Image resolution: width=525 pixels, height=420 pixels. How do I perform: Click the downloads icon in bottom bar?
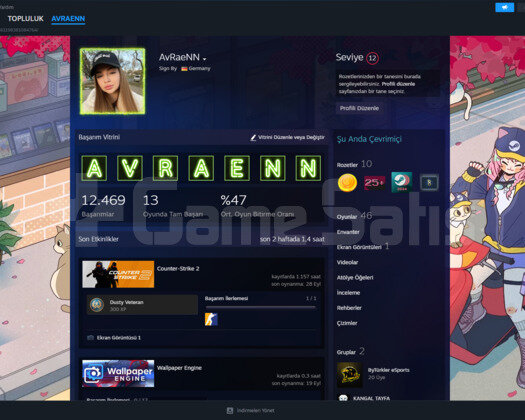coord(230,410)
